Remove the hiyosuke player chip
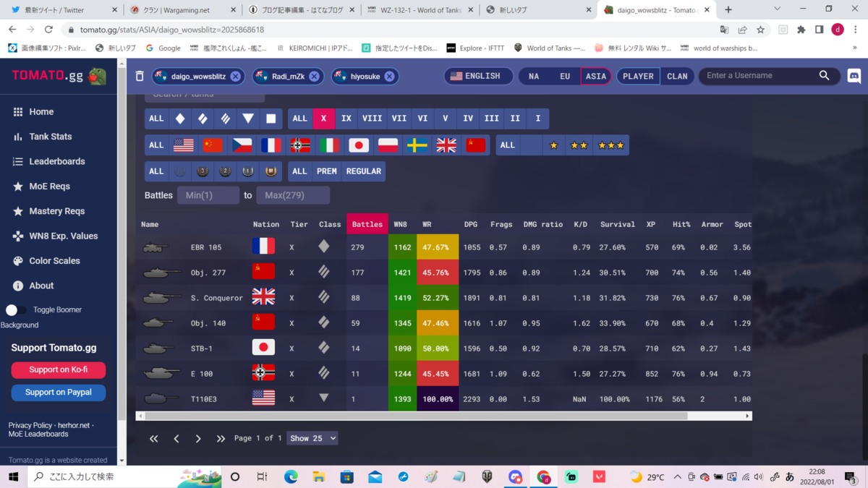The image size is (868, 488). pyautogui.click(x=389, y=76)
